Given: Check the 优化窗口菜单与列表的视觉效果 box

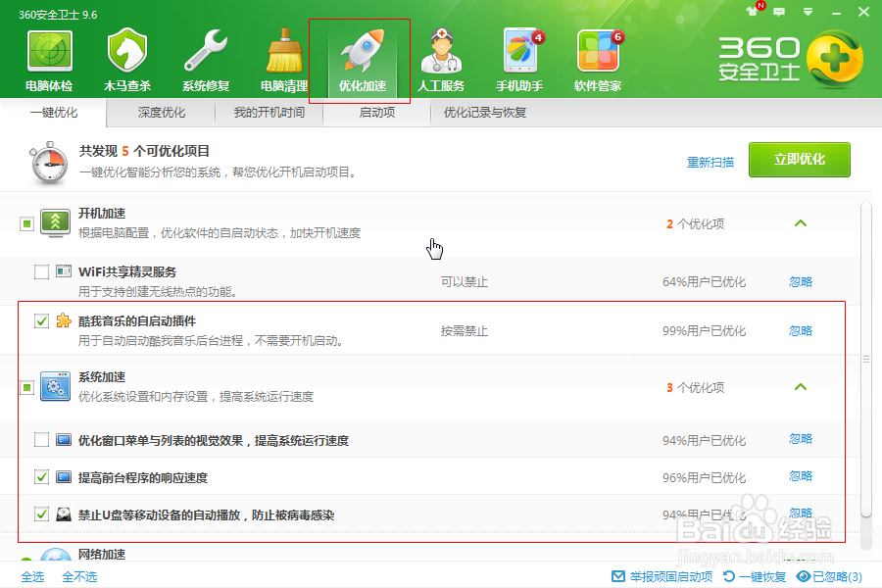Looking at the screenshot, I should [x=42, y=439].
